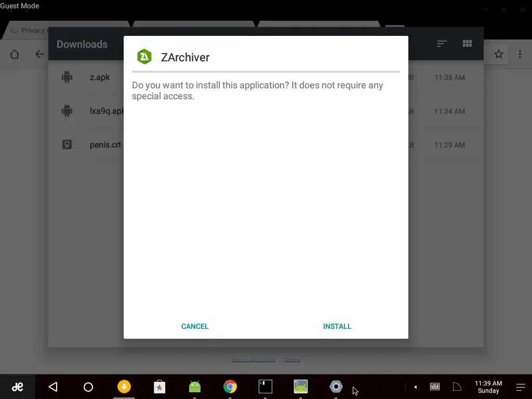
Task: Click Android icon beside z.apk
Action: 67,77
